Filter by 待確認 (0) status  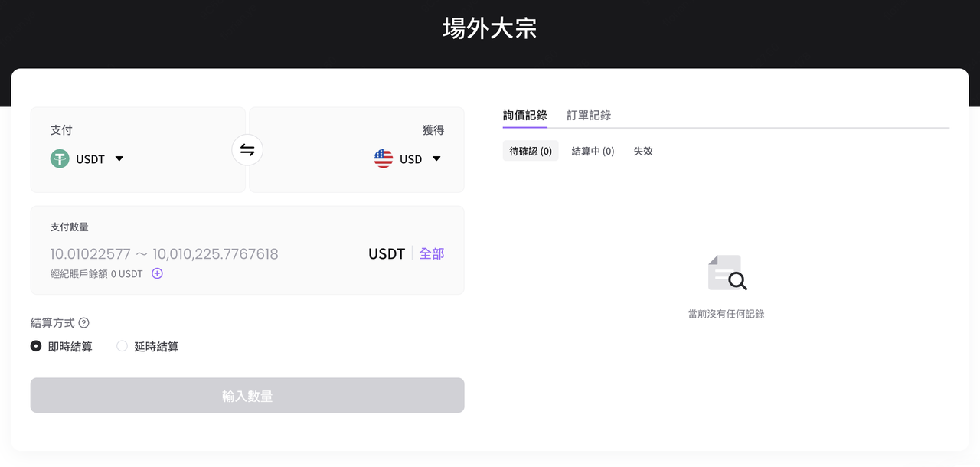click(x=531, y=151)
